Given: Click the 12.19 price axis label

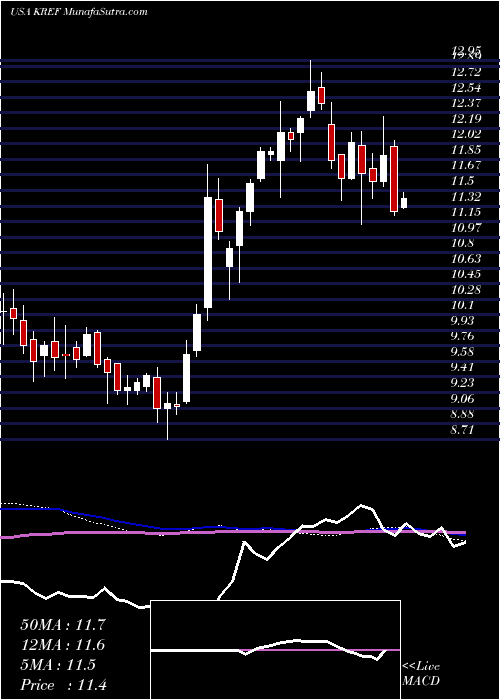Looking at the screenshot, I should 467,119.
